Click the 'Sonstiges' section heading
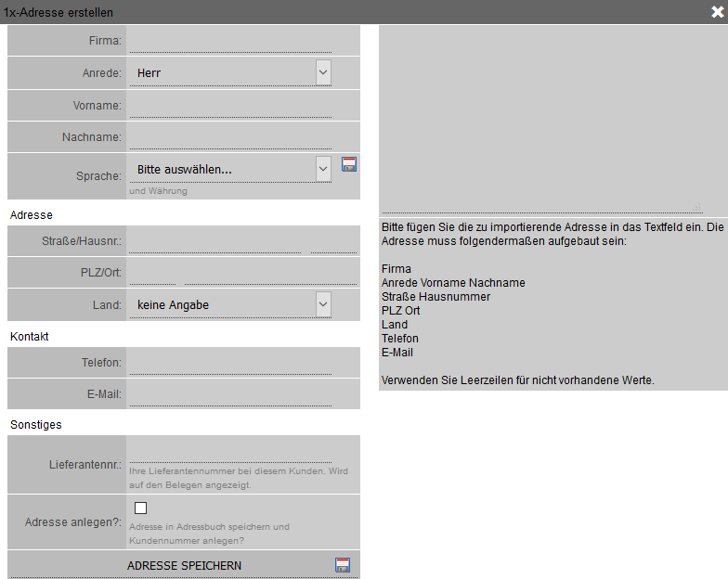Image resolution: width=728 pixels, height=579 pixels. pos(35,425)
